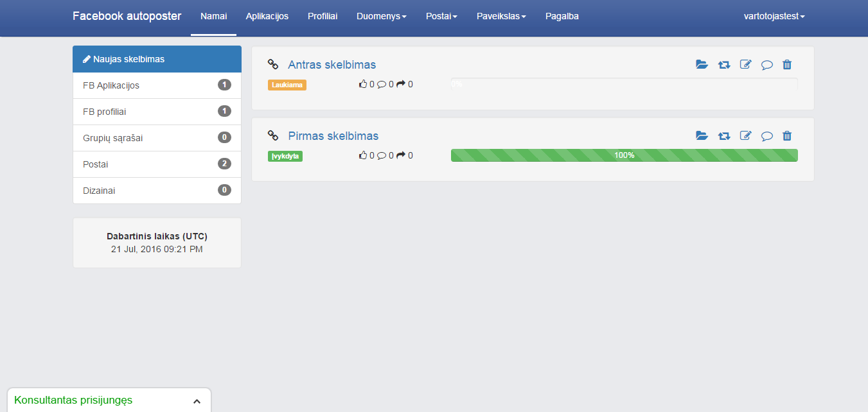Expand the Duomenys dropdown menu
868x412 pixels.
[x=382, y=17]
